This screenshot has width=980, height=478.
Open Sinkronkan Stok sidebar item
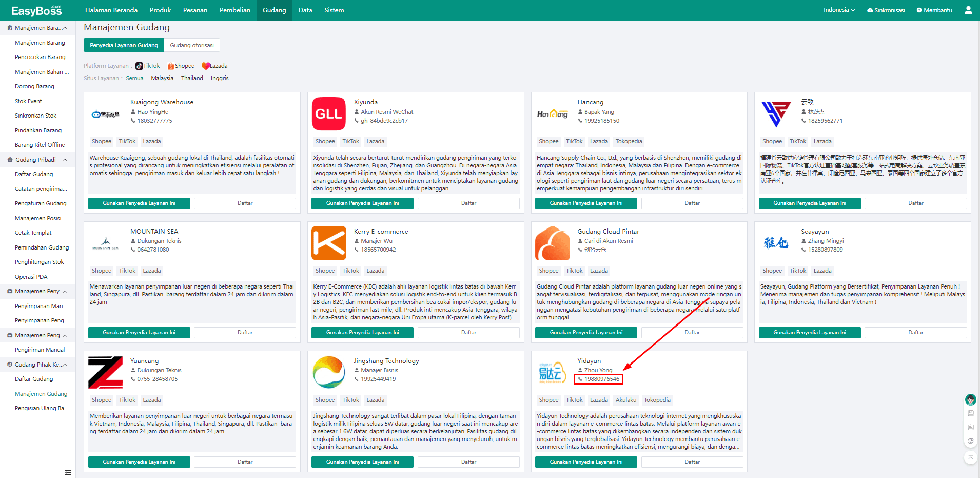click(x=35, y=116)
